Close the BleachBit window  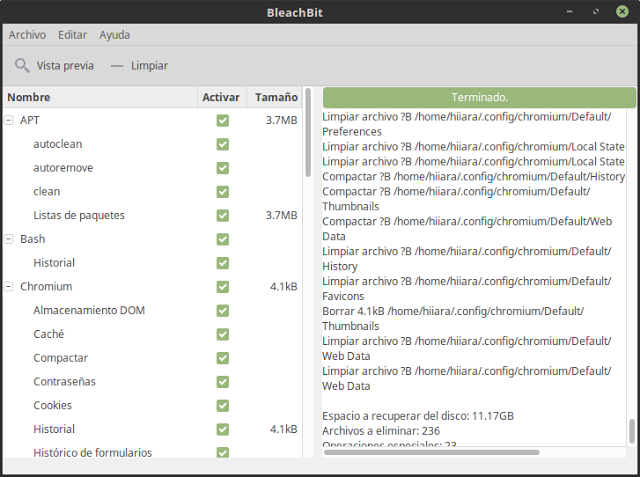coord(623,11)
